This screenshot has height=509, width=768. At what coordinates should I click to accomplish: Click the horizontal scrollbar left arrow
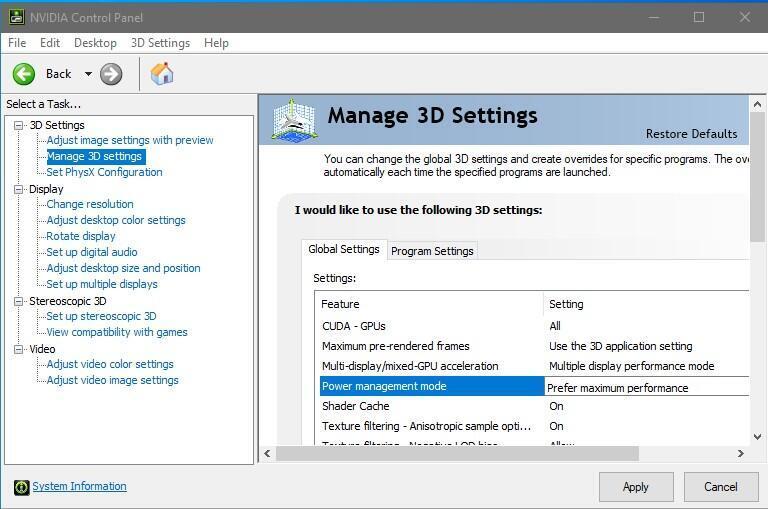[267, 454]
